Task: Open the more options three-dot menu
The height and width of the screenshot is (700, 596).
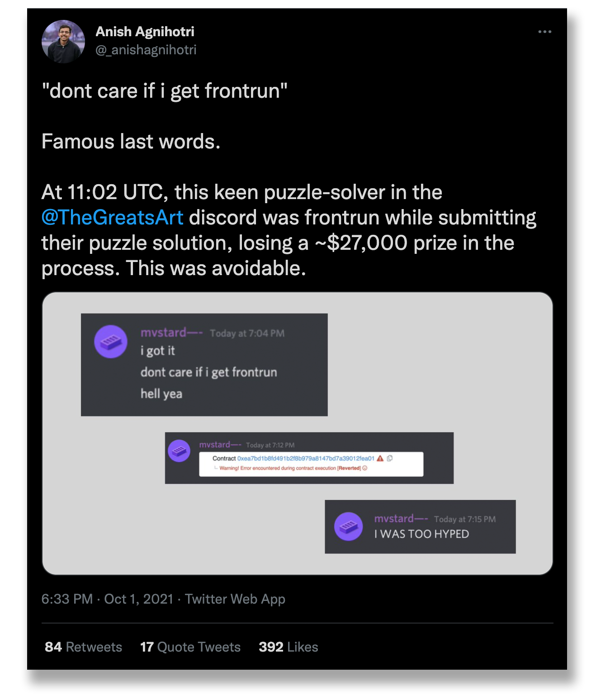Action: (545, 31)
